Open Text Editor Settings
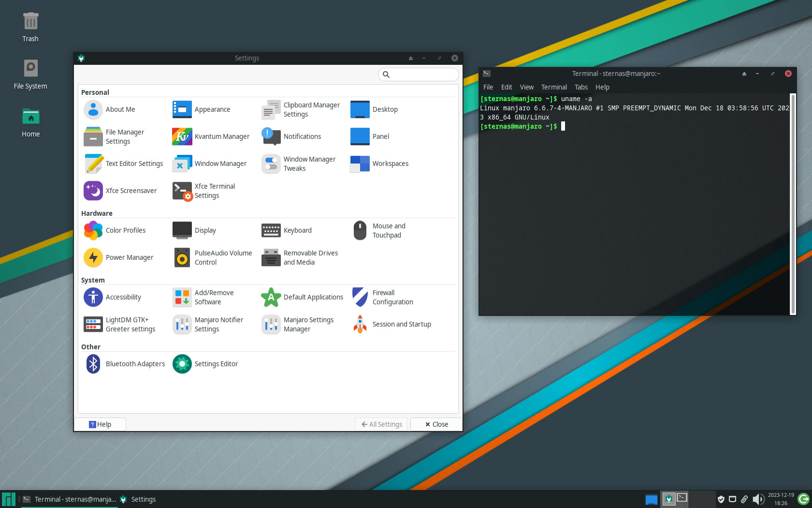 click(x=124, y=164)
